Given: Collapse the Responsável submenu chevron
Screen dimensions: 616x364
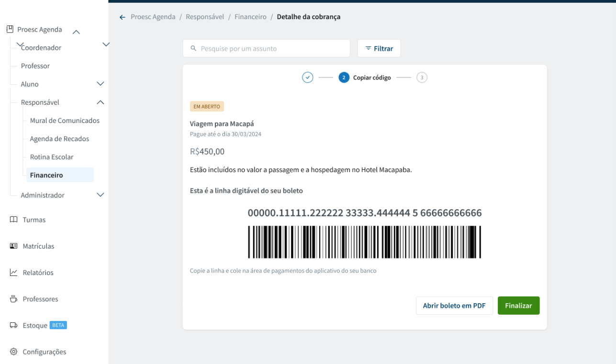Looking at the screenshot, I should coord(101,102).
